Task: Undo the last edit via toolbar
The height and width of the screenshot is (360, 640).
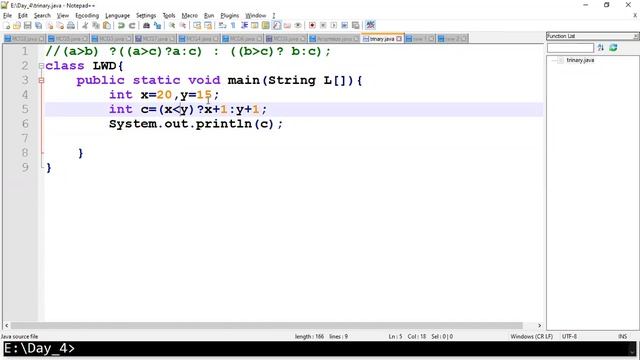Action: point(121,25)
